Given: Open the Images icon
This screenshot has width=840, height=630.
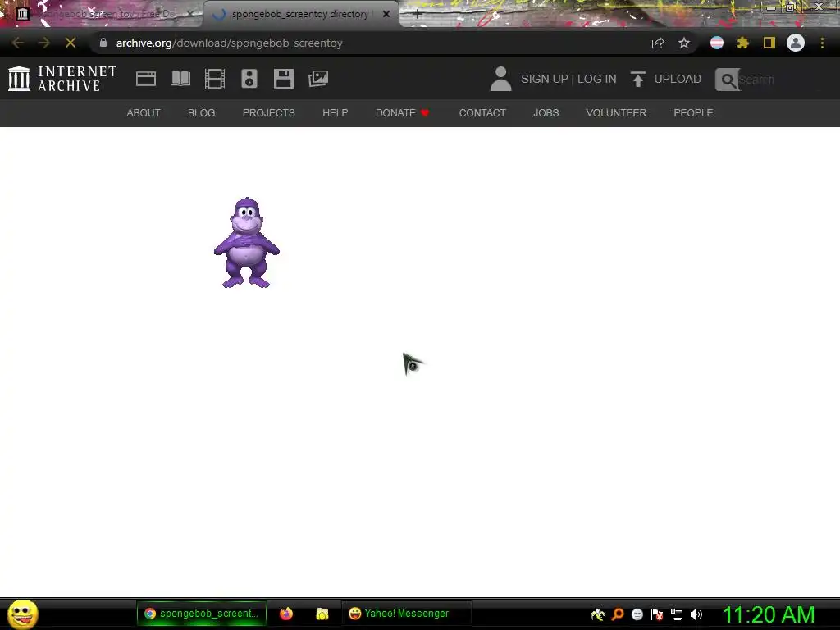Looking at the screenshot, I should 318,79.
